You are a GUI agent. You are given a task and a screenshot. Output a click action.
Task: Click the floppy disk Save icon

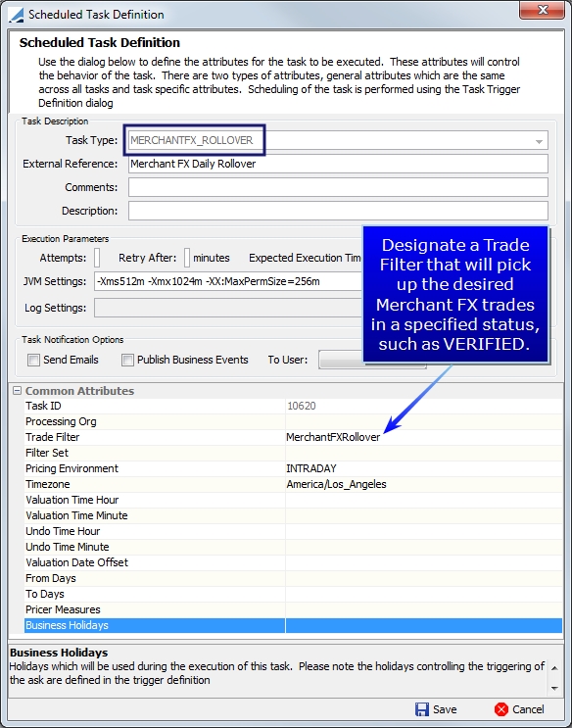[x=421, y=709]
